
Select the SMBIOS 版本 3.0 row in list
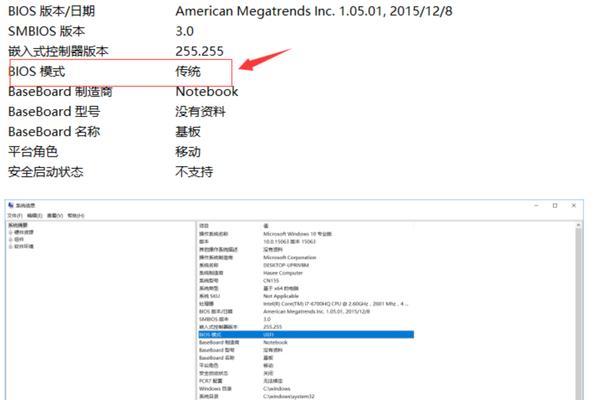pos(306,319)
